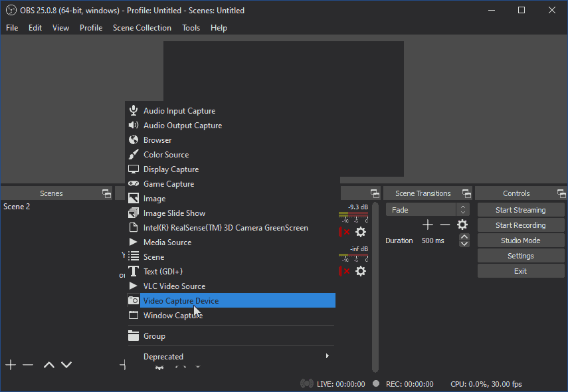Add a Video Capture Device source
Image resolution: width=568 pixels, height=392 pixels.
231,301
